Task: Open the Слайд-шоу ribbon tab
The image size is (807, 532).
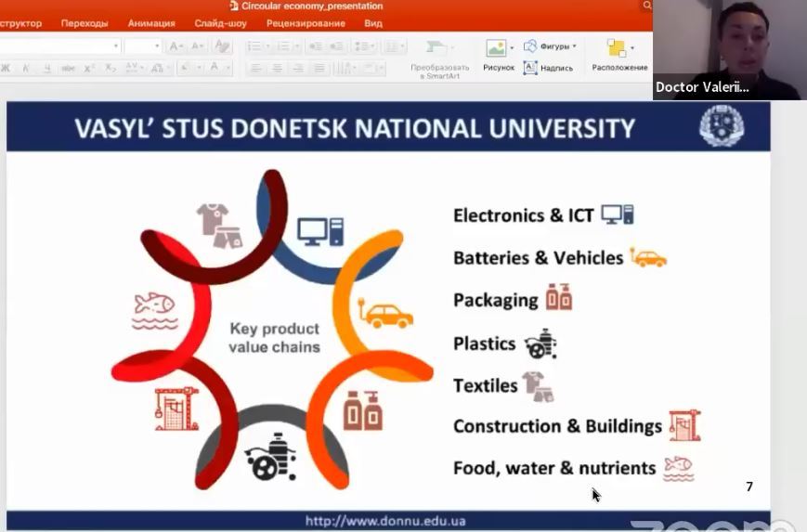Action: tap(221, 23)
